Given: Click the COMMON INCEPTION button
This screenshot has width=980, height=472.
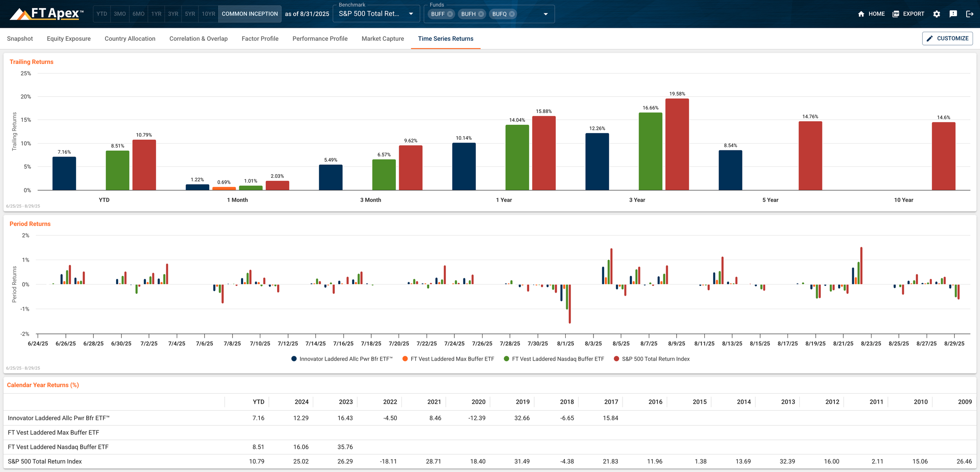Looking at the screenshot, I should [250, 13].
